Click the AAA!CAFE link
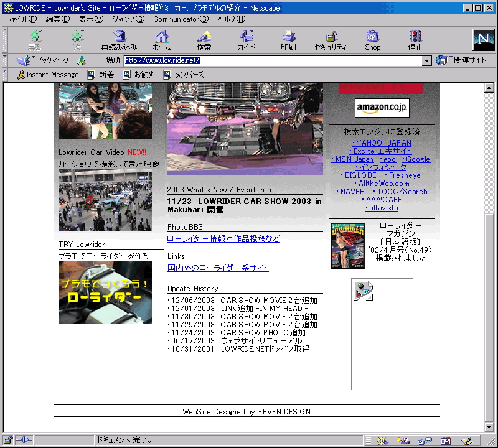Image resolution: width=498 pixels, height=448 pixels. pyautogui.click(x=382, y=200)
